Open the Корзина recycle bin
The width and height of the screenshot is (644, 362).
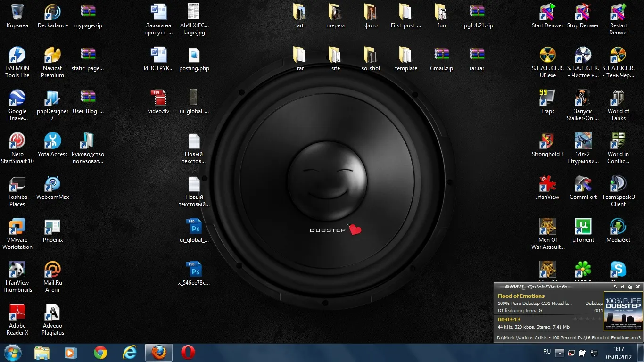click(x=17, y=16)
